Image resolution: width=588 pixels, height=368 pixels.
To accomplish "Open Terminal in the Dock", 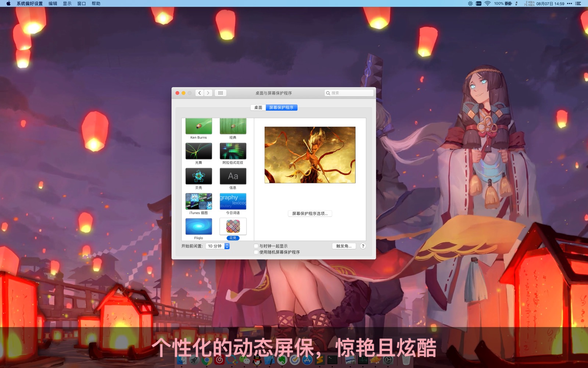I will [332, 360].
